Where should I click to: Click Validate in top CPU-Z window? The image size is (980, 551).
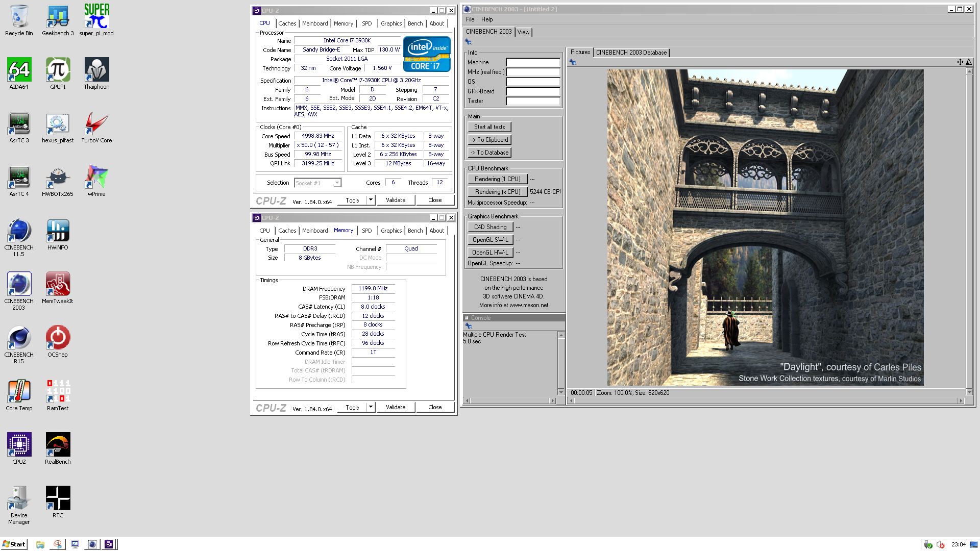point(396,200)
